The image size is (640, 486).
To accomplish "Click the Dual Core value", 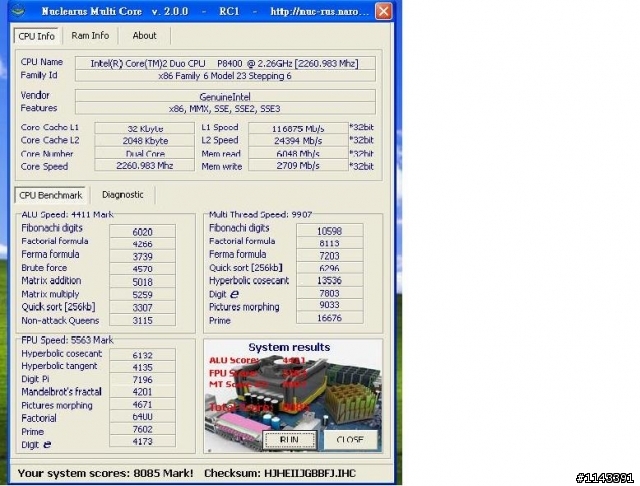I will 144,153.
